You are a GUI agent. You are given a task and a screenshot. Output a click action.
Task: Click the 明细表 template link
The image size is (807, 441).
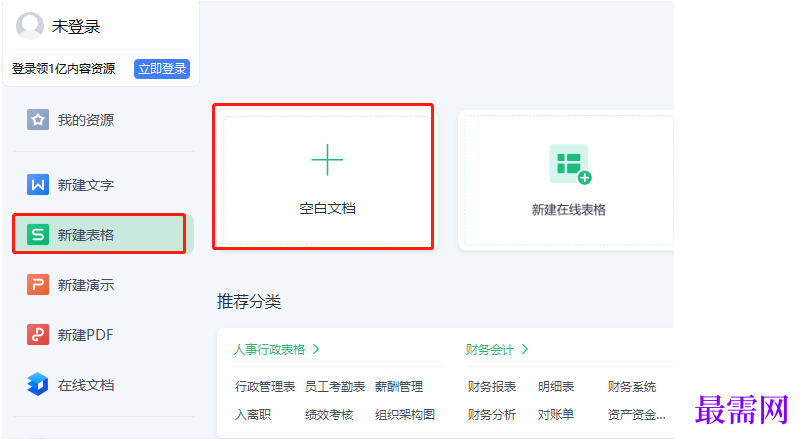click(556, 386)
